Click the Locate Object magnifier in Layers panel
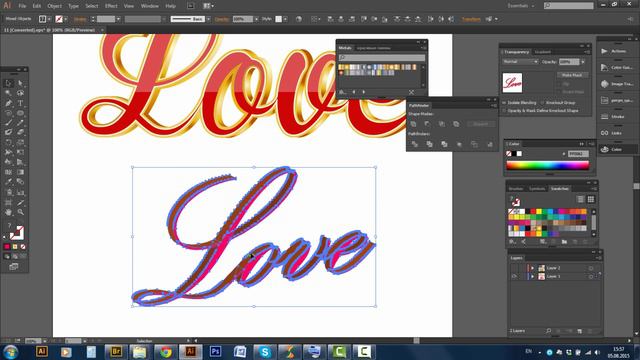 click(x=548, y=331)
